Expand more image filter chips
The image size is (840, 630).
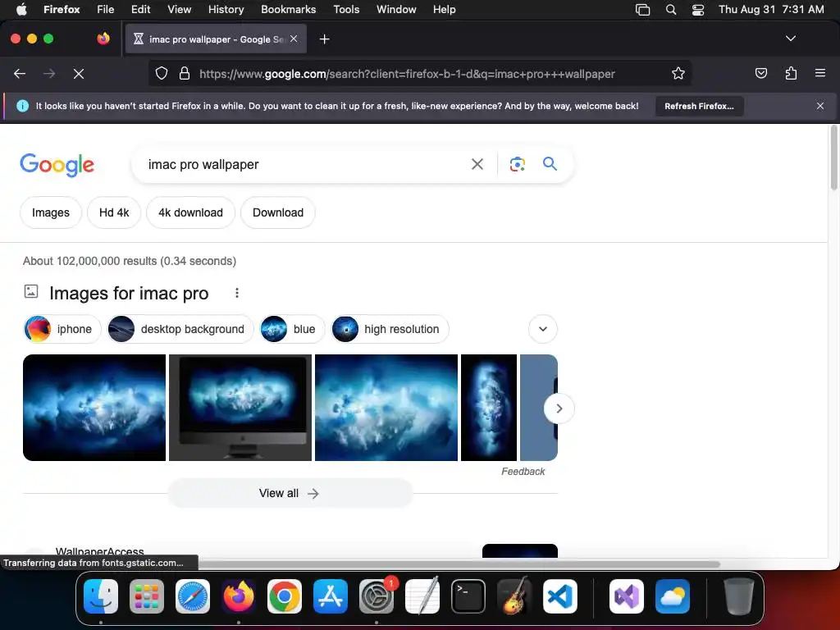pos(543,329)
